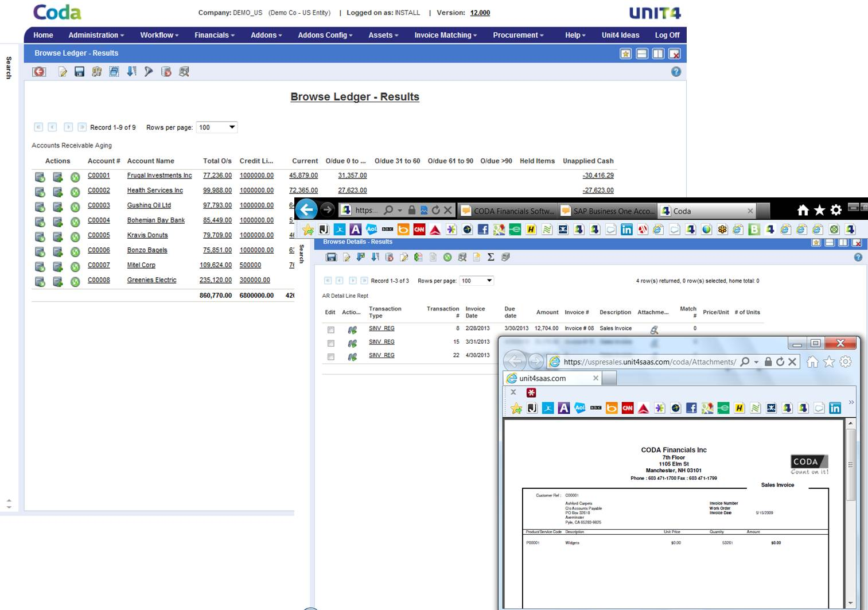Image resolution: width=868 pixels, height=610 pixels.
Task: Click the first action icon in the C00004 row
Action: click(x=40, y=222)
